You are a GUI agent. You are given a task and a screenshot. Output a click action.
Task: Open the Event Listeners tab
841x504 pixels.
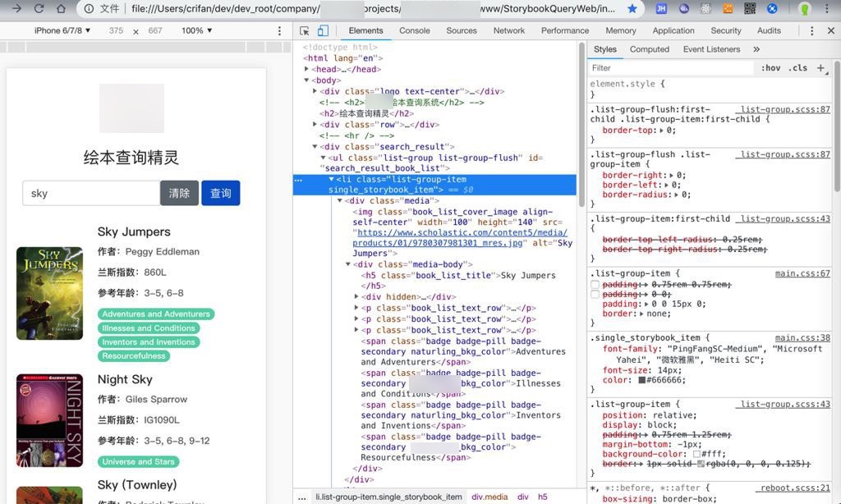tap(711, 49)
